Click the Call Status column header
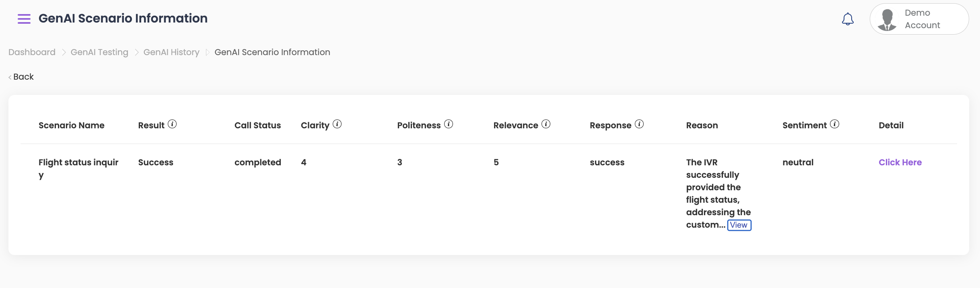Image resolution: width=980 pixels, height=288 pixels. click(x=257, y=125)
